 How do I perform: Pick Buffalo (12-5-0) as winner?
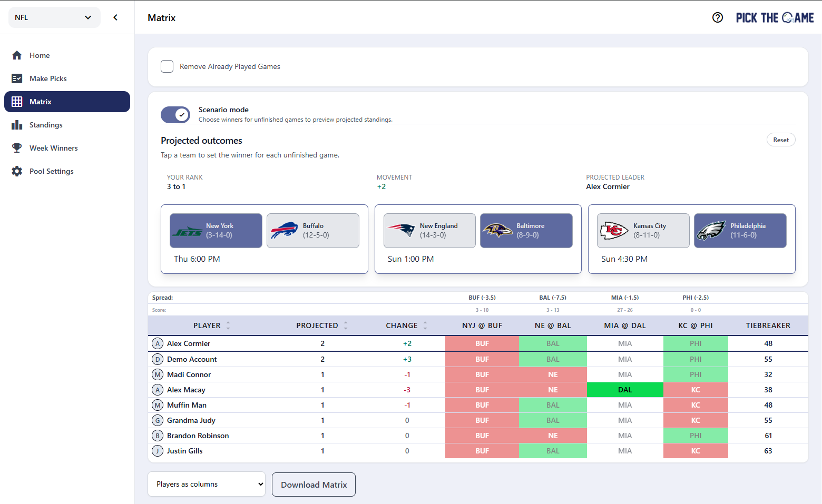pyautogui.click(x=313, y=231)
